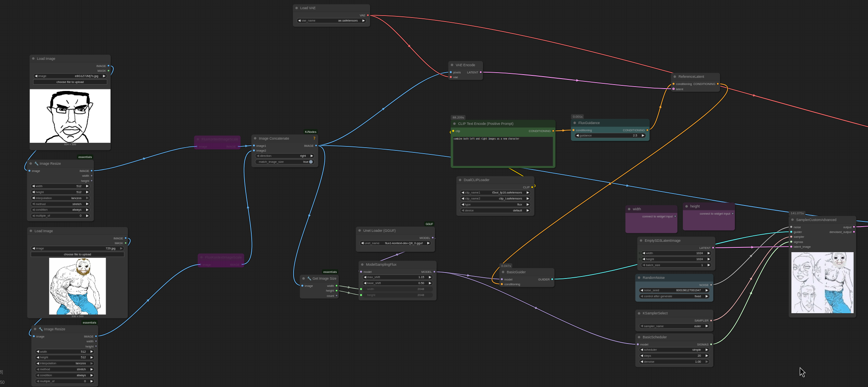Click choose file to upload above angry face image
This screenshot has width=868, height=387.
70,82
